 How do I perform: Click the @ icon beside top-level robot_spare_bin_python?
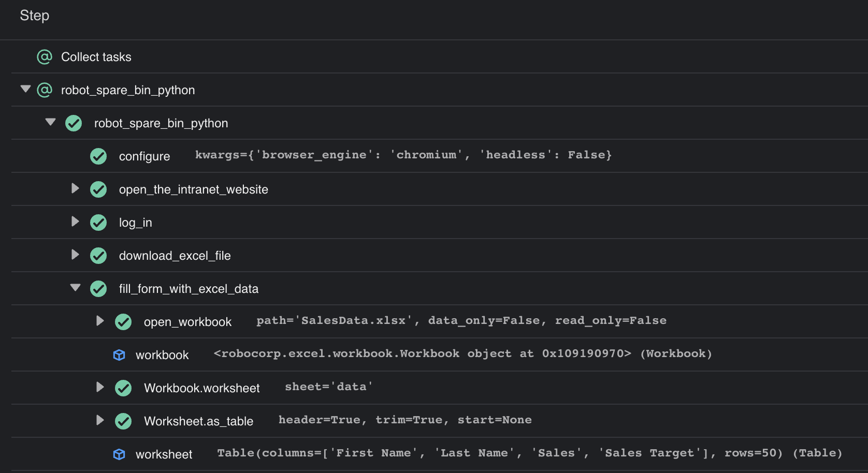(45, 90)
